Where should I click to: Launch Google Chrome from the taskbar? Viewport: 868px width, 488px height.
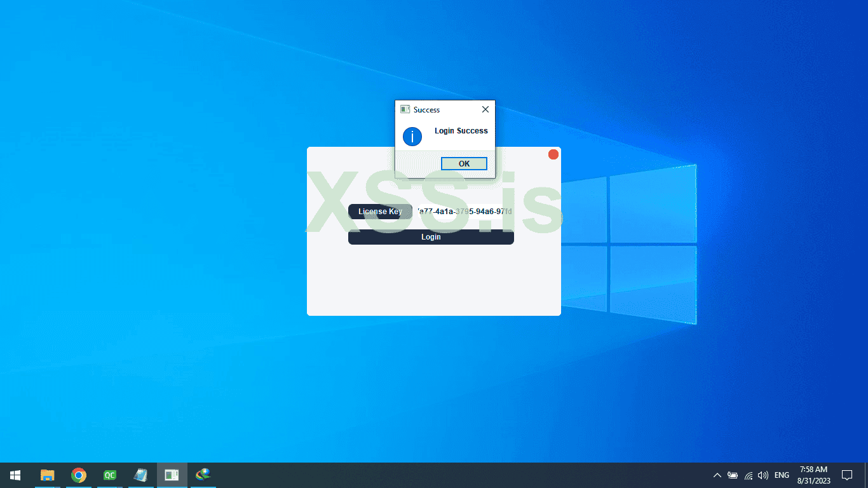[x=78, y=475]
